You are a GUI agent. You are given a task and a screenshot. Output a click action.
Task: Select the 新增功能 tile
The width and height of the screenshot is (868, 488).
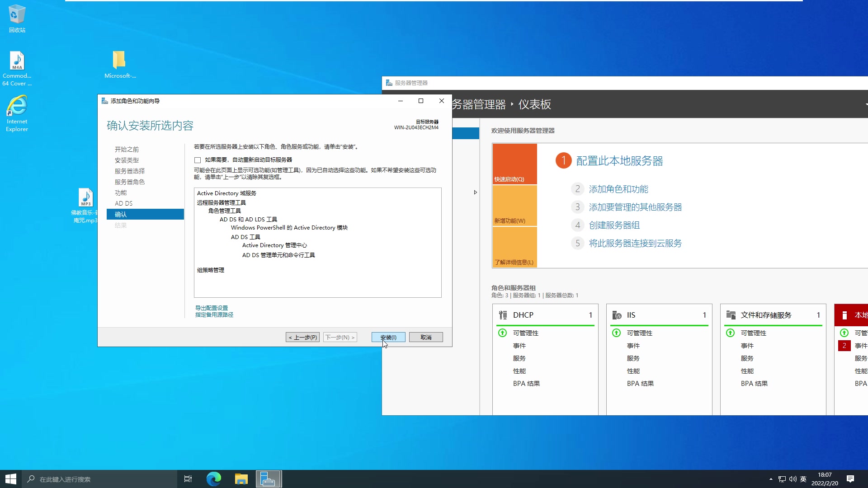[x=514, y=206]
